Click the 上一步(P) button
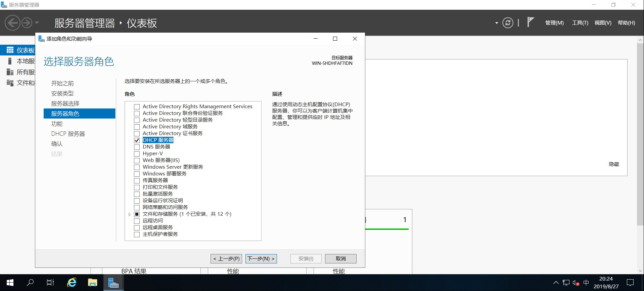The image size is (644, 291). [226, 258]
